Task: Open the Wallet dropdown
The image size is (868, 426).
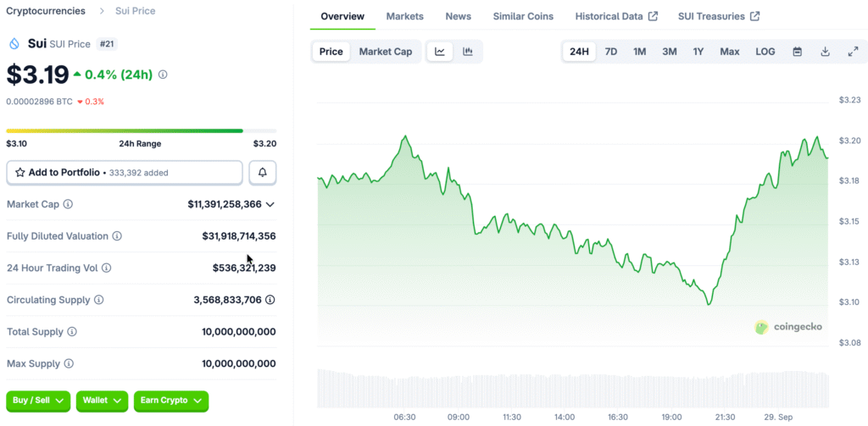Action: (102, 401)
